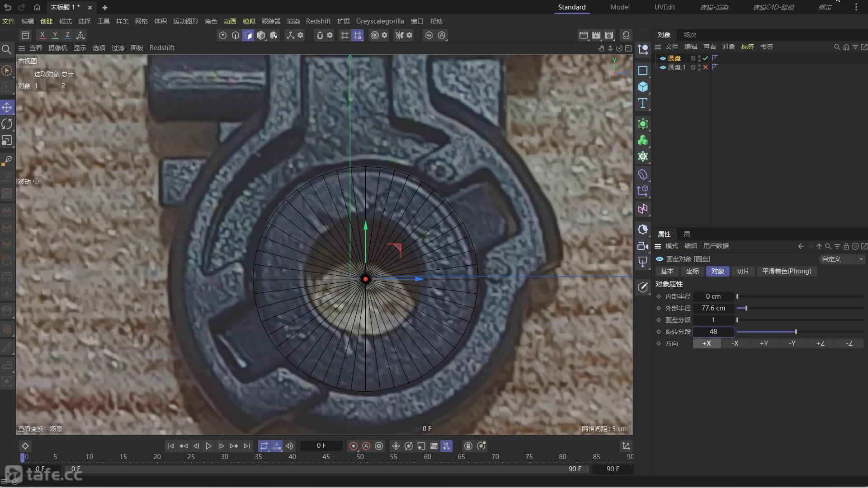This screenshot has width=868, height=488.
Task: Enable the disabled 圆盘.1 object red cross
Action: point(705,67)
